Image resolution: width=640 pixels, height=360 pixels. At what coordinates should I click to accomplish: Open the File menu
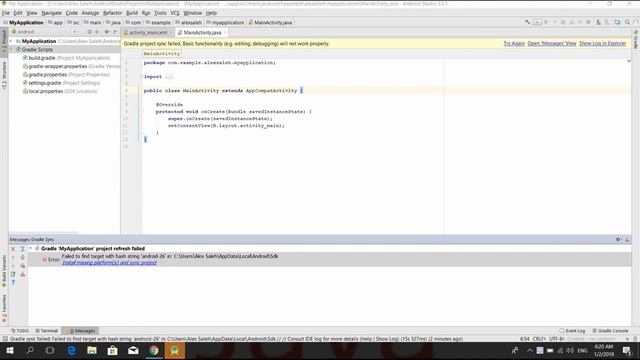6,13
